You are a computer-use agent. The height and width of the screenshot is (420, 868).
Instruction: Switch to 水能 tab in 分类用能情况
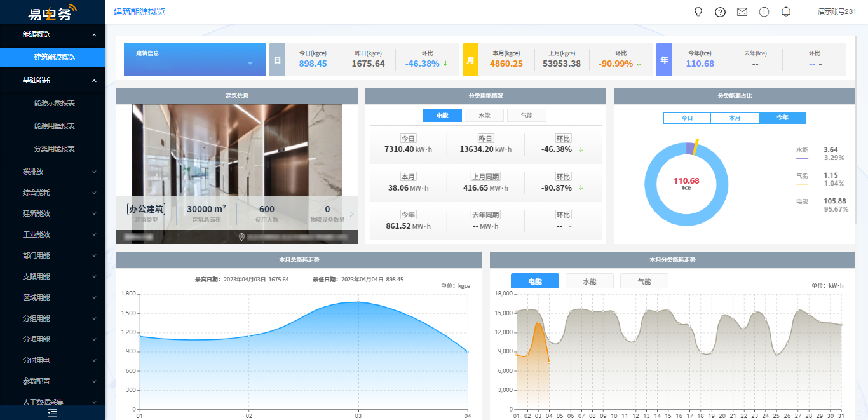click(484, 116)
